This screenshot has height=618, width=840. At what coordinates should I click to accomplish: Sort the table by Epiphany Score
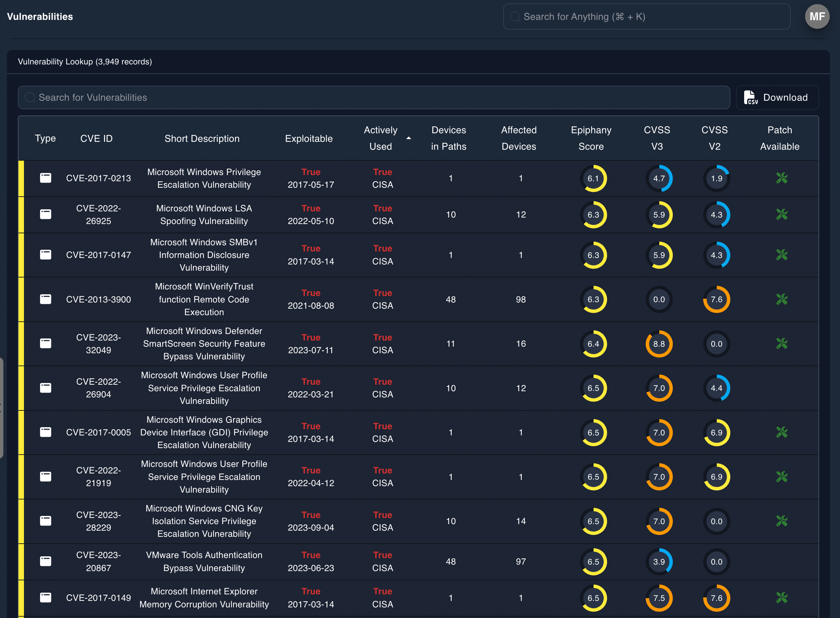pos(591,138)
